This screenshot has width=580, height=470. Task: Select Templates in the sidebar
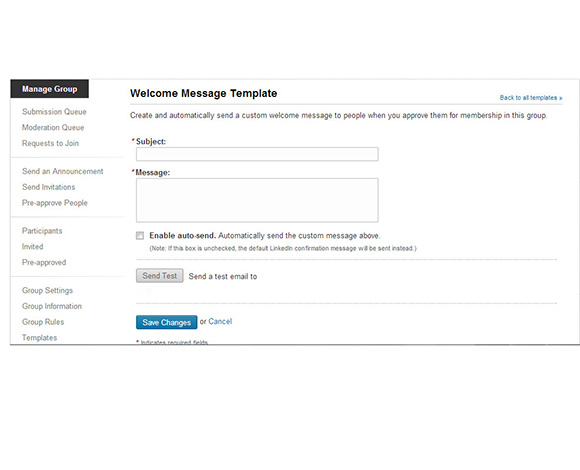(x=40, y=338)
